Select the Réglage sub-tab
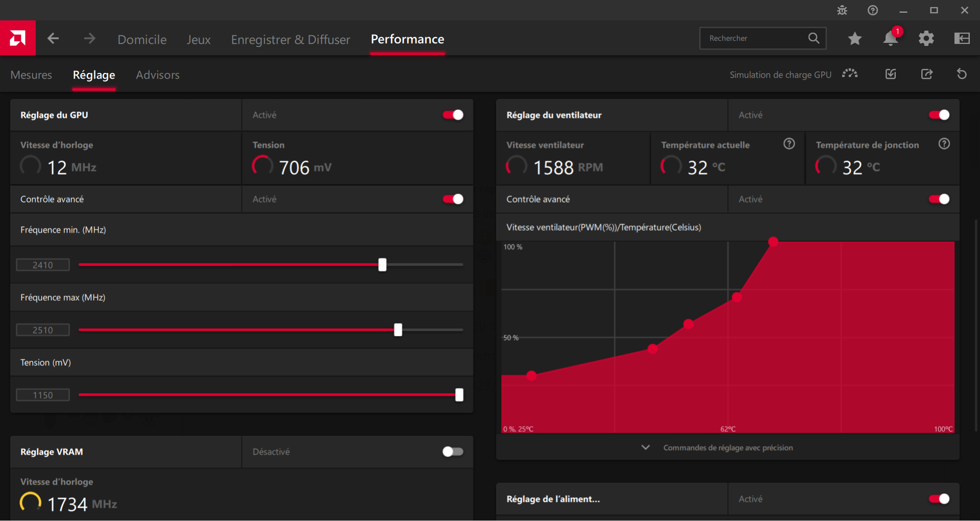This screenshot has height=521, width=980. pos(94,75)
